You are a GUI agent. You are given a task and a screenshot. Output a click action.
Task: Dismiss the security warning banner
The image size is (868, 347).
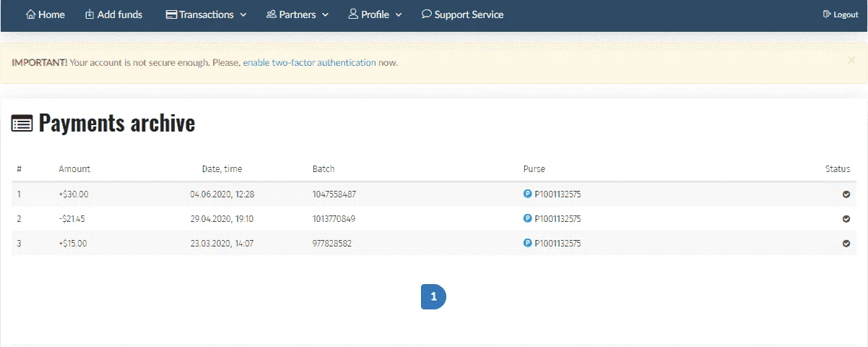coord(851,61)
